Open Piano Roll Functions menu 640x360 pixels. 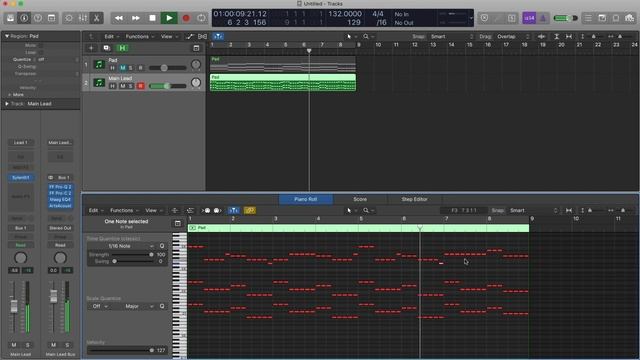click(124, 210)
